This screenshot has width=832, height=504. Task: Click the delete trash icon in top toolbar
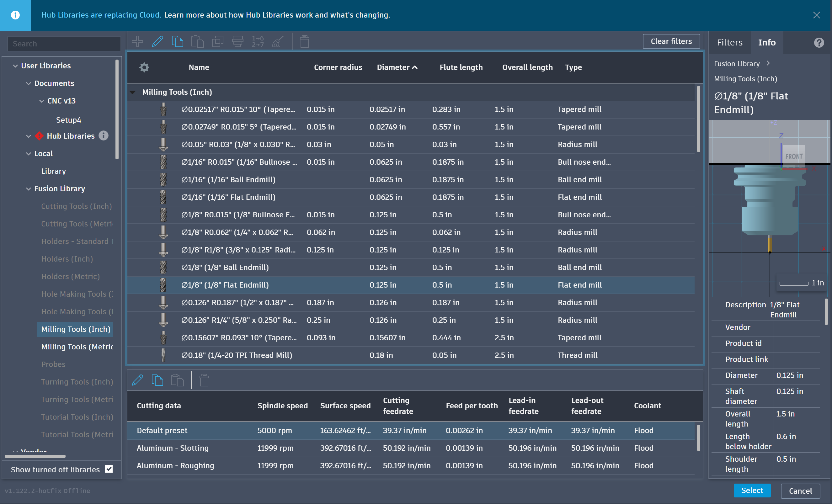tap(304, 41)
